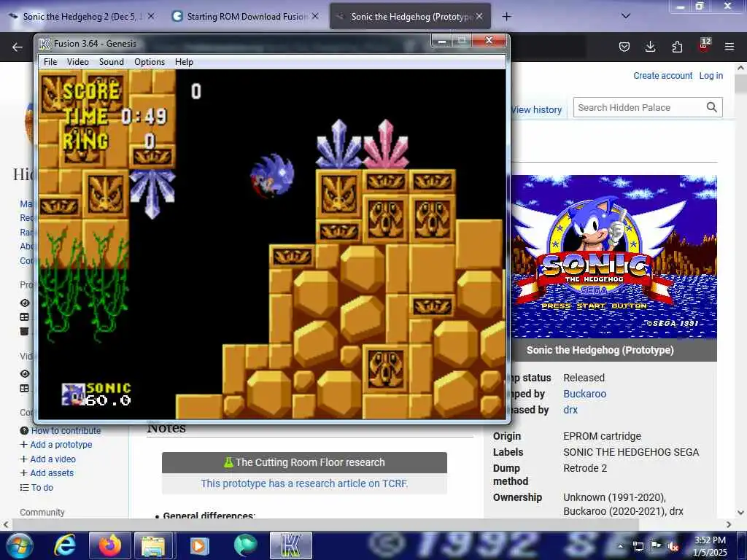Open the green globe taskbar icon
Image resolution: width=747 pixels, height=560 pixels.
pos(245,545)
